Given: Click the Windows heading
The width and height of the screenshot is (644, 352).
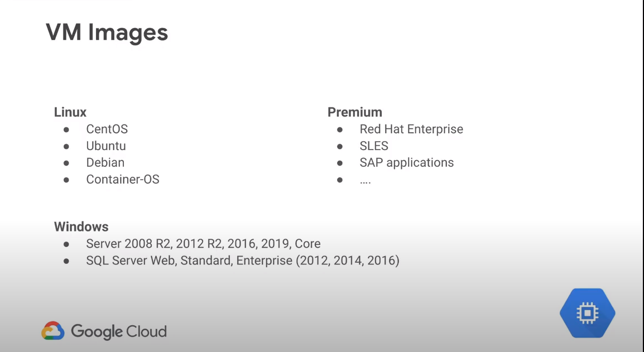Looking at the screenshot, I should tap(81, 226).
